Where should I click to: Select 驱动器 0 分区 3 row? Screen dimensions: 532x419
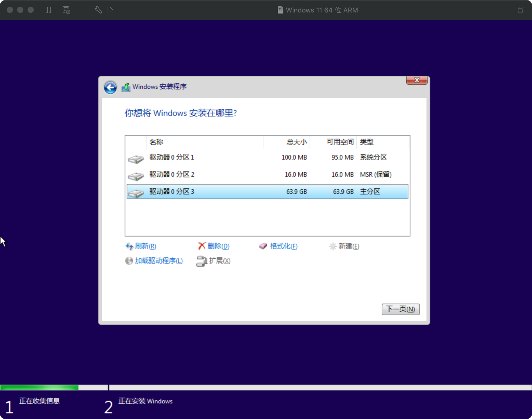point(267,192)
